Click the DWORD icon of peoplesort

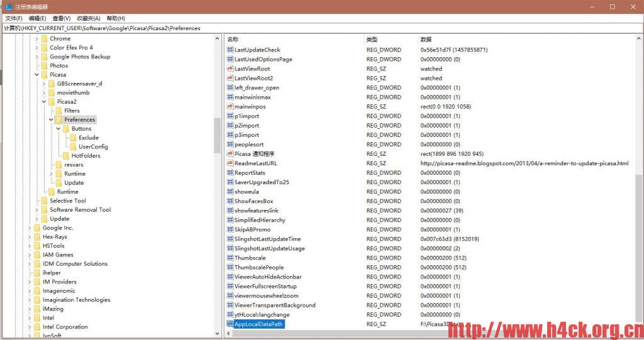click(x=230, y=144)
